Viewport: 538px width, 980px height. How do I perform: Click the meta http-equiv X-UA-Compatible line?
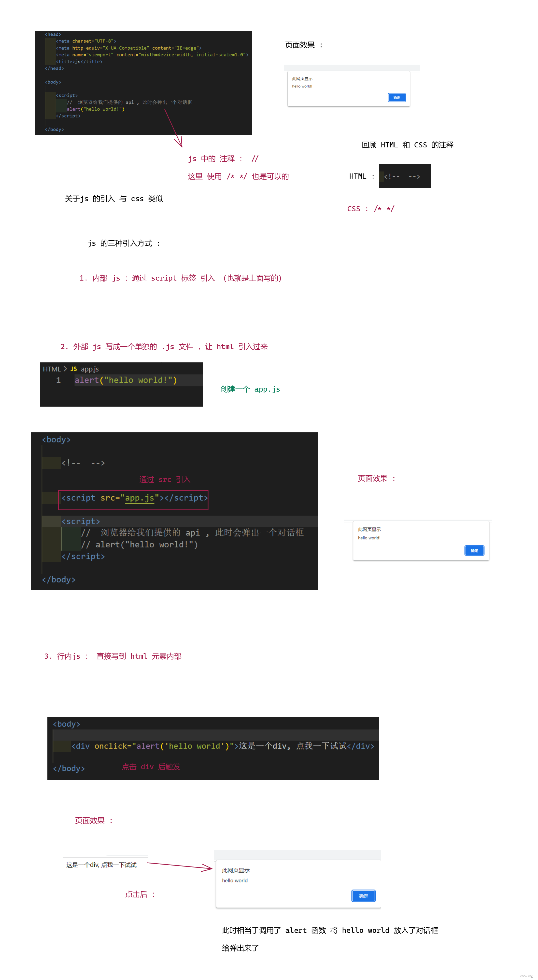(128, 48)
